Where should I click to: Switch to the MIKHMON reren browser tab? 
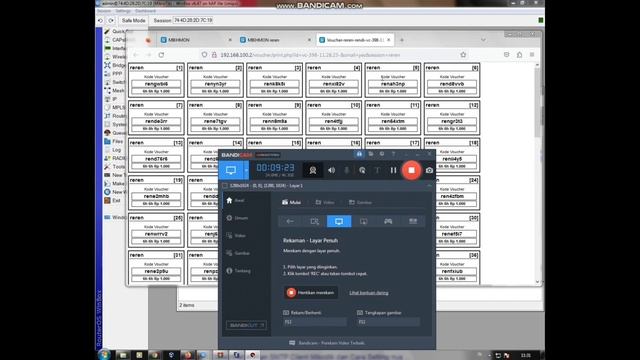[275, 40]
